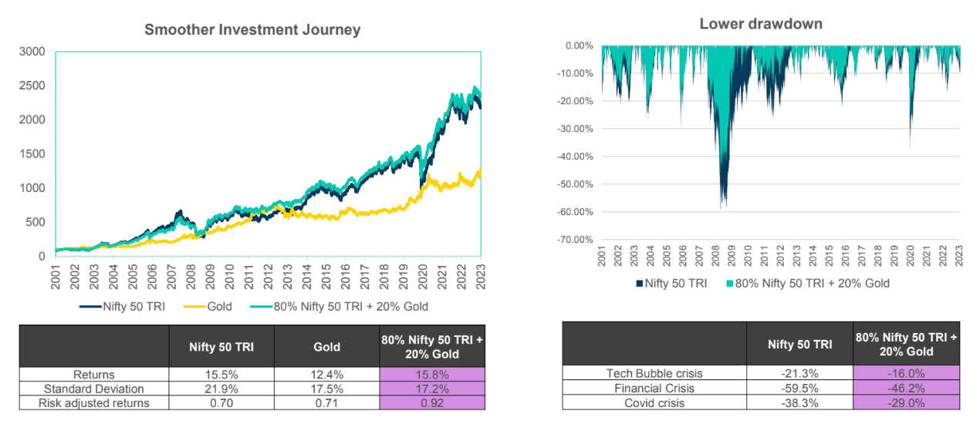980x424 pixels.
Task: Select the highlighted 15.8% returns cell
Action: [x=432, y=375]
